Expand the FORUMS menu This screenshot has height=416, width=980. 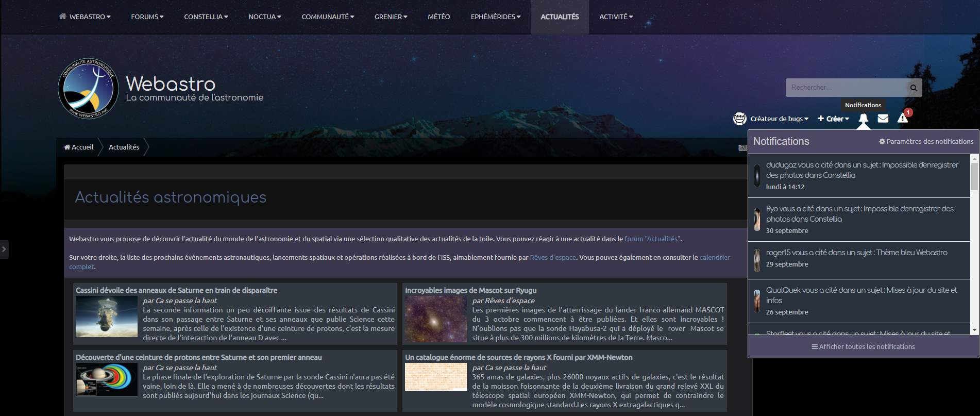[147, 16]
